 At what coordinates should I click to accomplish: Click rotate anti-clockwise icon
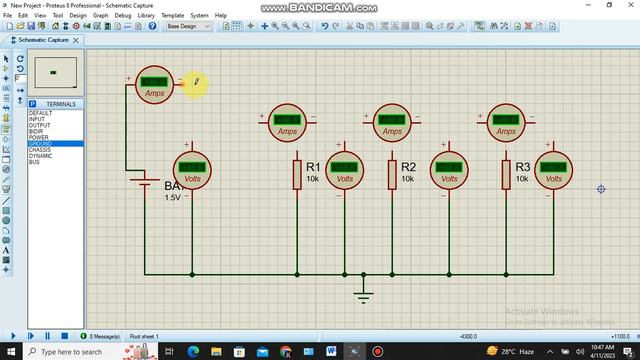pyautogui.click(x=20, y=69)
